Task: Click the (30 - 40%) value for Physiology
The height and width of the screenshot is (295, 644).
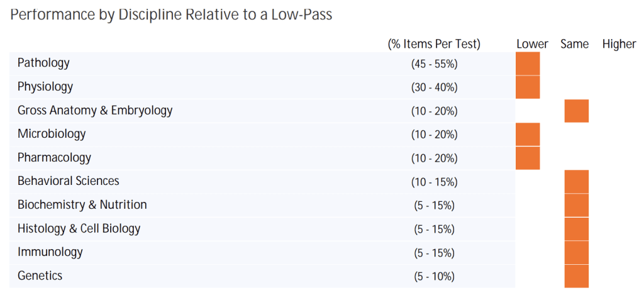Action: (x=434, y=87)
